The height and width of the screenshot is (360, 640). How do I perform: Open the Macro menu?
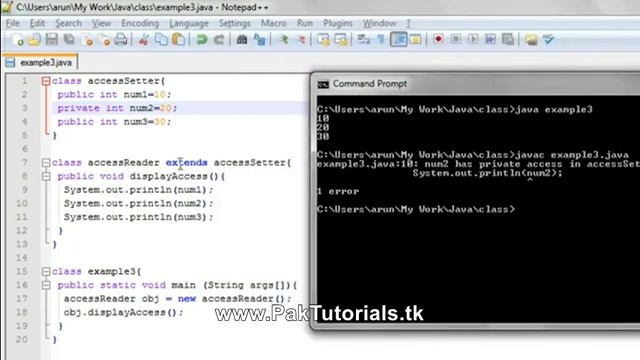pos(273,23)
